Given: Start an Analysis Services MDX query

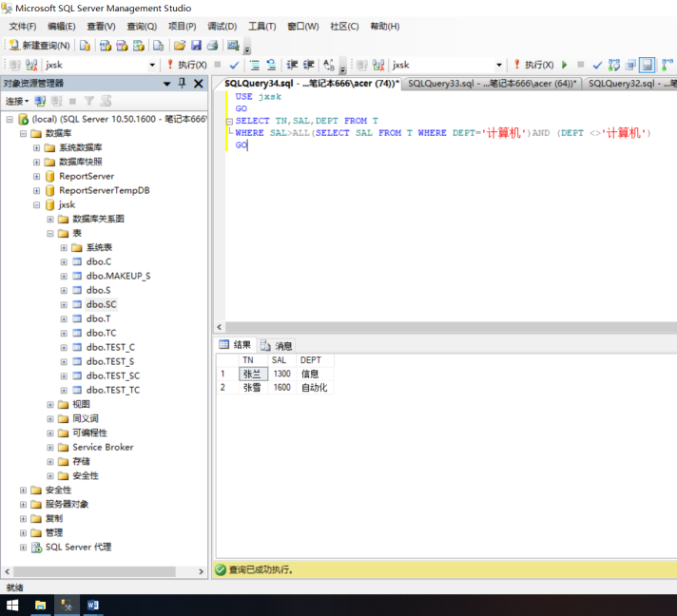Looking at the screenshot, I should (x=106, y=46).
